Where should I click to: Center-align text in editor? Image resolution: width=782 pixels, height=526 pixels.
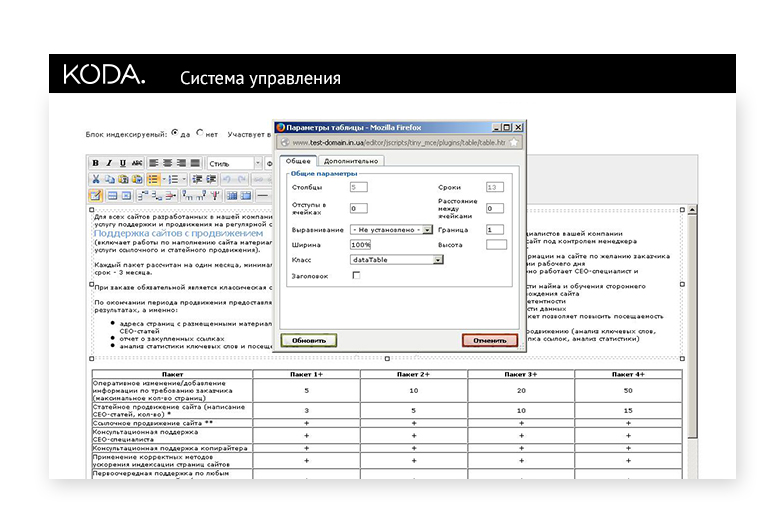pyautogui.click(x=168, y=163)
